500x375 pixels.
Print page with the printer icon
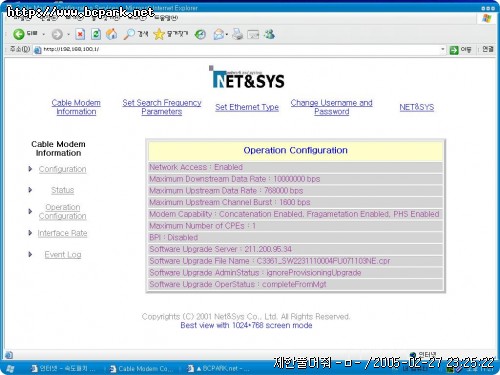(238, 34)
